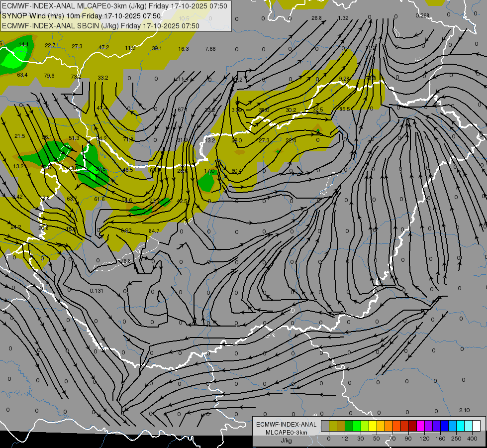
Task: Select the yellow legend color swatch
Action: tap(373, 426)
